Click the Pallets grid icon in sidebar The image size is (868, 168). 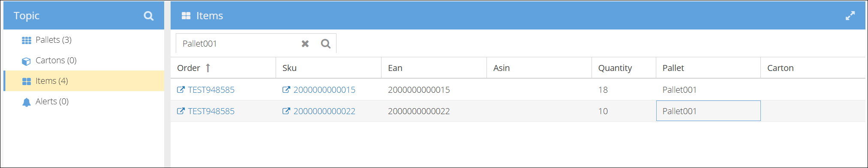point(27,40)
